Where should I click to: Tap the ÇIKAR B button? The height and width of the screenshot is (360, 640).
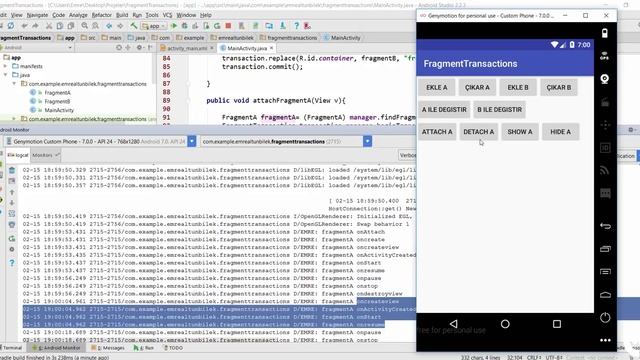tap(559, 87)
